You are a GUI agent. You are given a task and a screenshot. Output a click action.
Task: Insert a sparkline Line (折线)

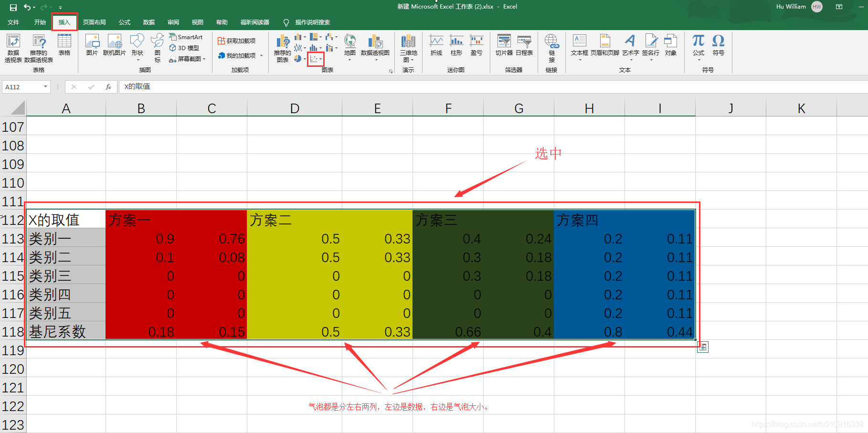[x=436, y=46]
